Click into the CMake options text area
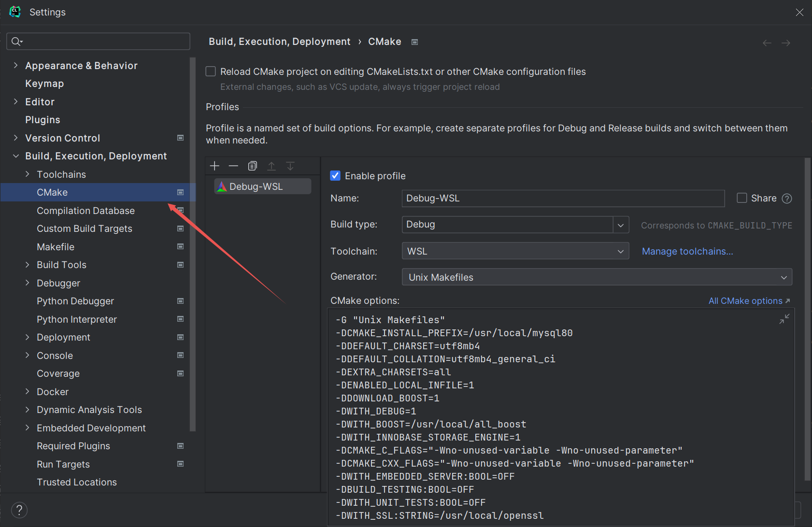This screenshot has height=527, width=812. pos(561,417)
